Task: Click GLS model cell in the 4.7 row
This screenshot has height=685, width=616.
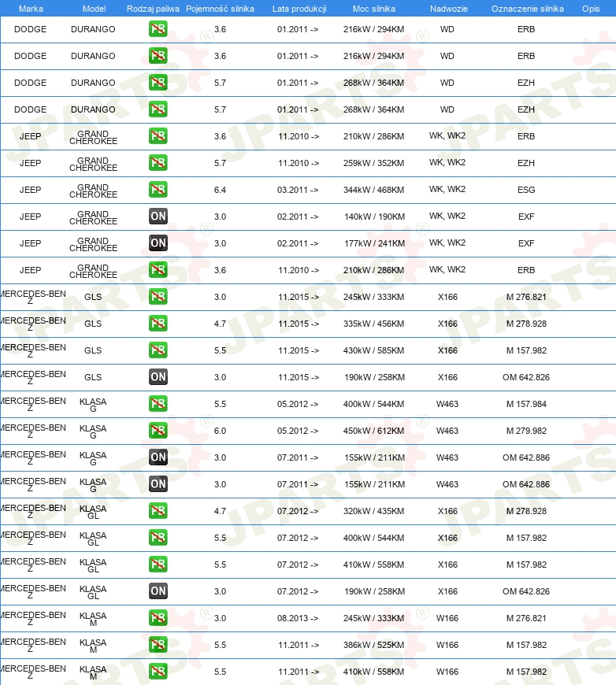Action: tap(93, 324)
